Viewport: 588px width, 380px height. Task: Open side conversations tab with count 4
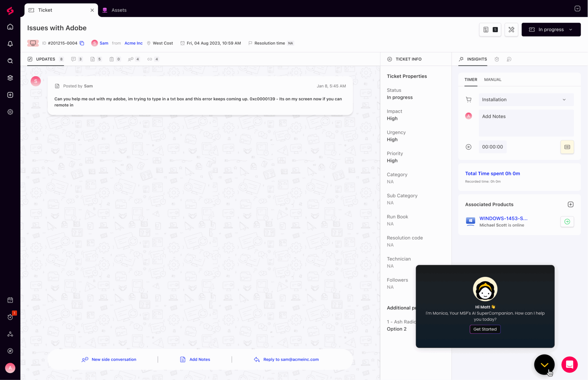tap(134, 59)
